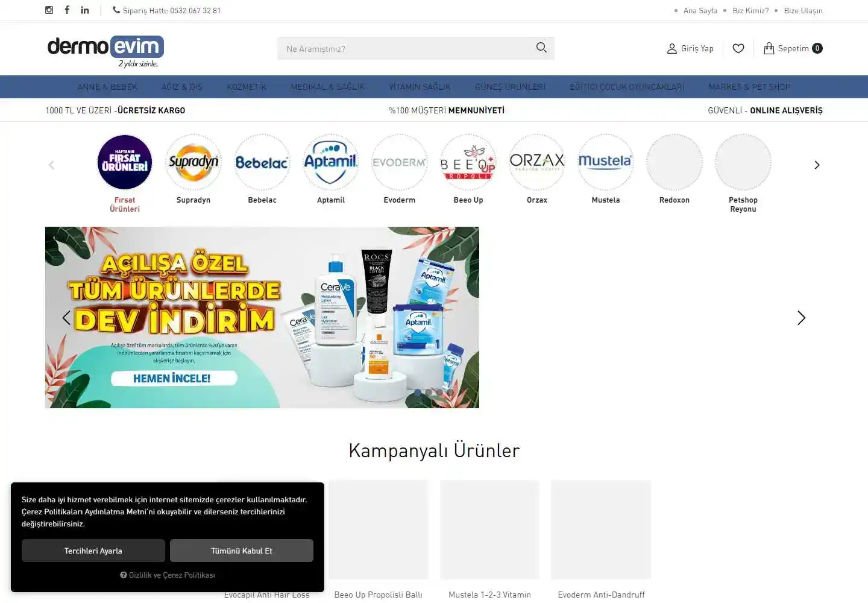
Task: Open Gizlilik ve Çerez Politikası link
Action: tap(168, 575)
